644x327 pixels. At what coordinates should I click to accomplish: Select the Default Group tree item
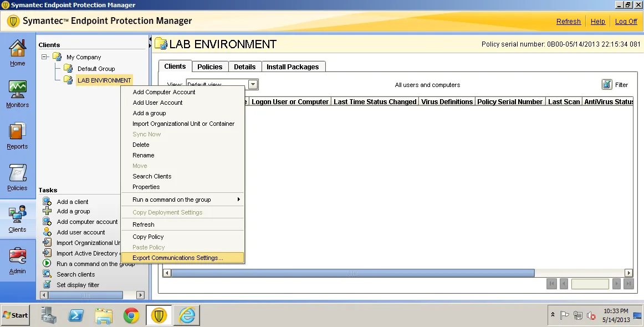(96, 69)
